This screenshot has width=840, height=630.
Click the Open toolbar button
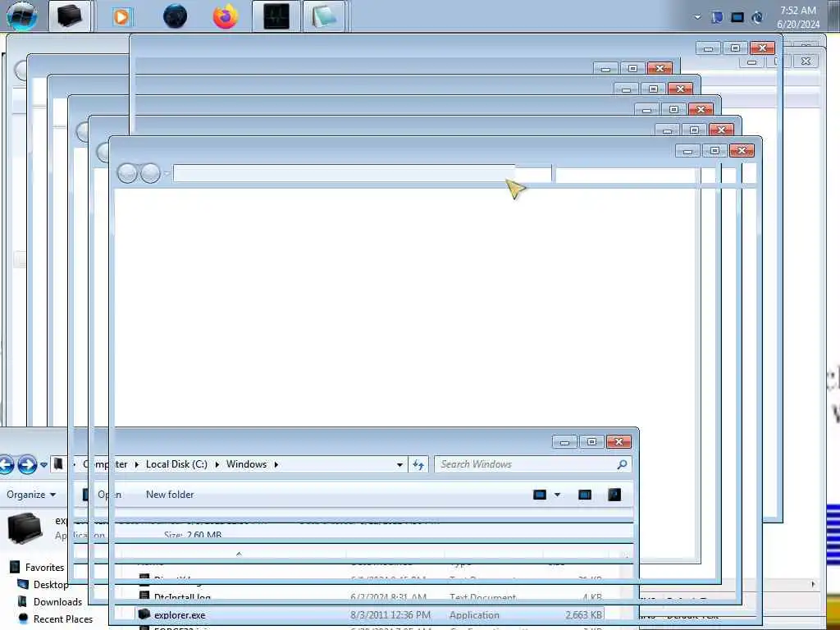[x=103, y=495]
